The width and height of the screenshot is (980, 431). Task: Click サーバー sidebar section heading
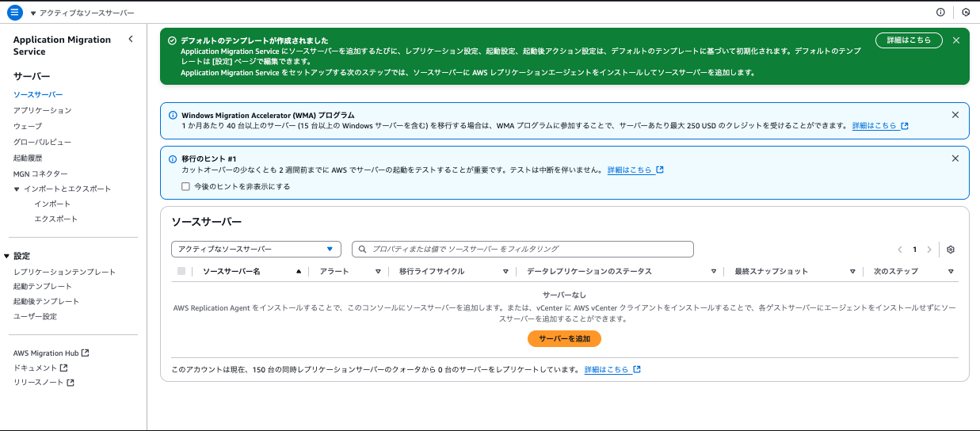[32, 77]
